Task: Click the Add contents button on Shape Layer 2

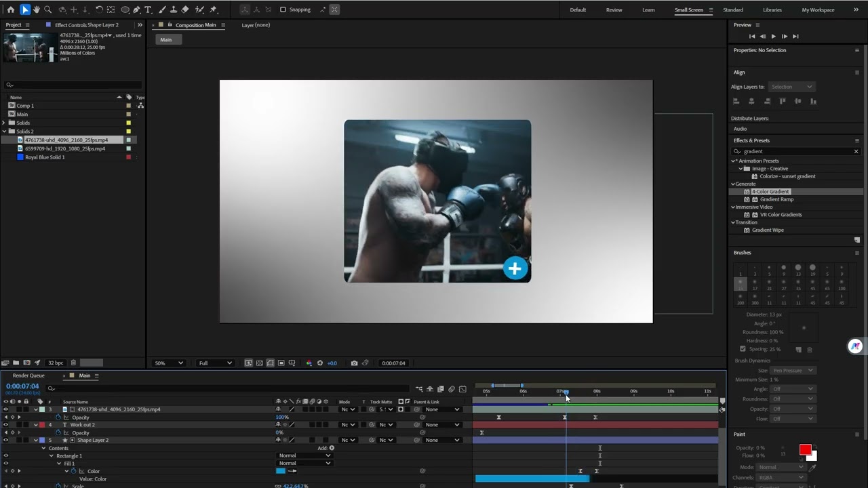Action: point(332,448)
